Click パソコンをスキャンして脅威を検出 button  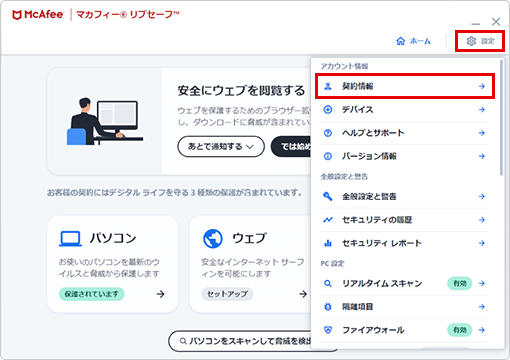240,341
